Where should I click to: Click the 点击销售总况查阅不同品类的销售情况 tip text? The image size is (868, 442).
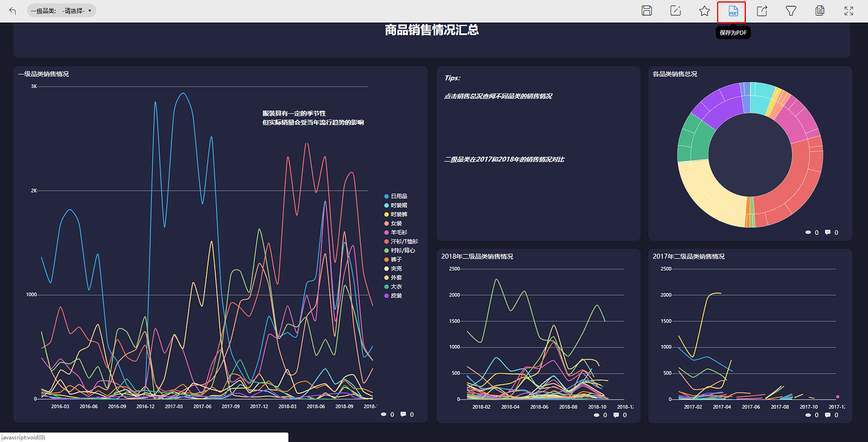coord(498,97)
